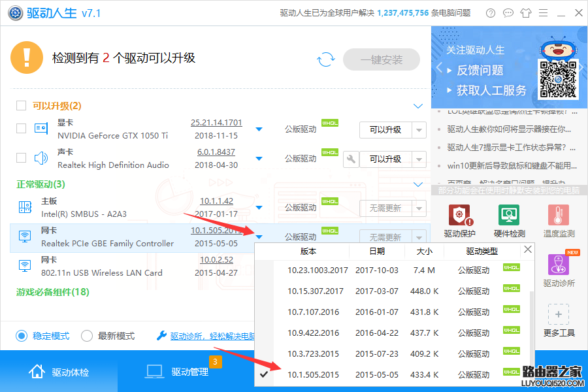The height and width of the screenshot is (392, 588).
Task: Open dropdown arrow beside audio 可以升级 button
Action: 419,159
